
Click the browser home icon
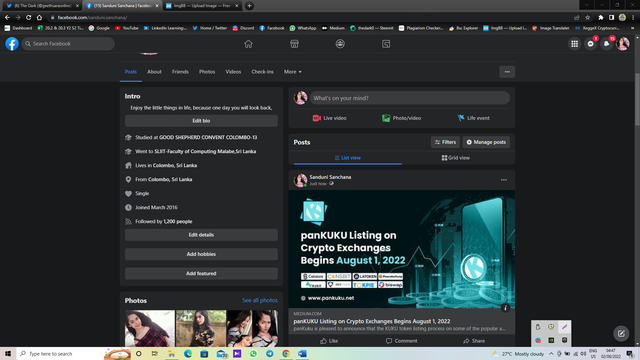click(39, 18)
